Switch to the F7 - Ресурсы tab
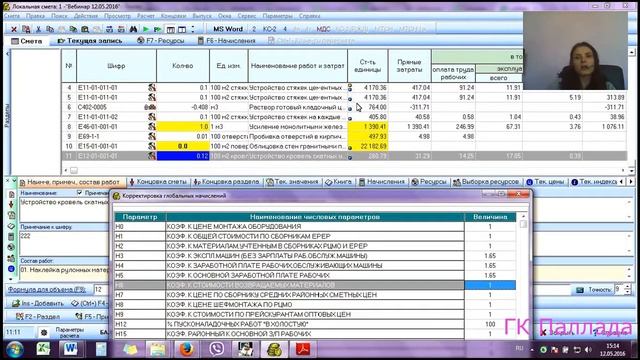This screenshot has width=640, height=360. coord(161,41)
